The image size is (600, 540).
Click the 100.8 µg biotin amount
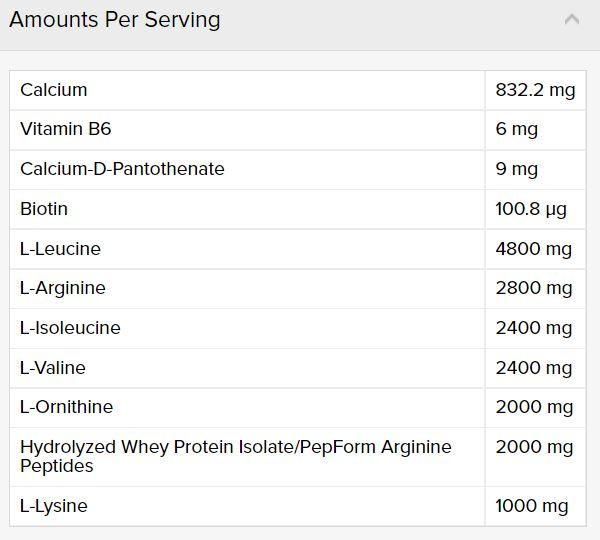point(531,209)
